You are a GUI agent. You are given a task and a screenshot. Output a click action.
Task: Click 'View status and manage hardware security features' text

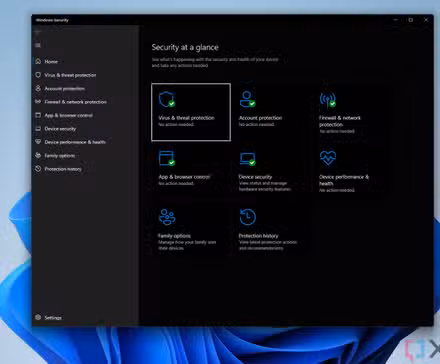265,186
